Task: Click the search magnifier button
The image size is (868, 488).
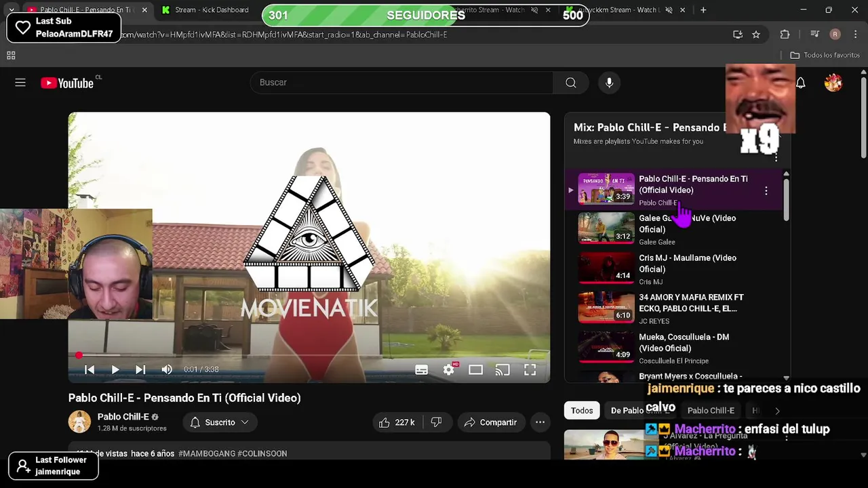Action: (571, 83)
